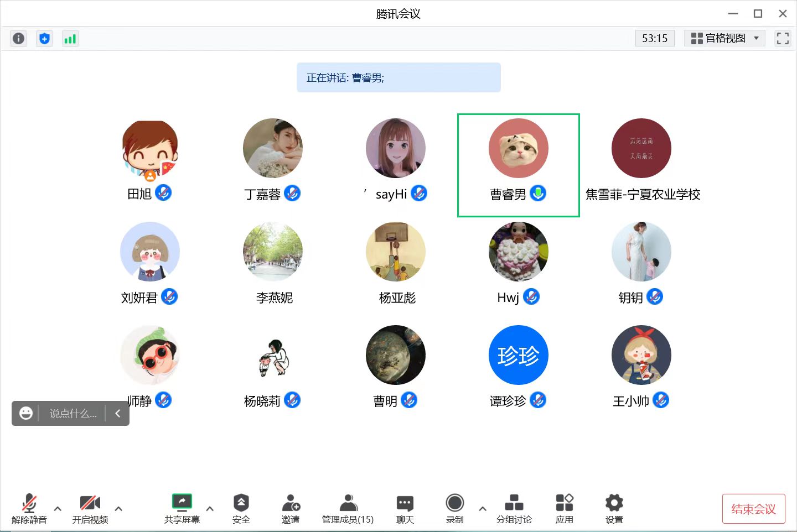This screenshot has height=532, width=797.
Task: Open the 宫格视图 layout dropdown
Action: (x=724, y=38)
